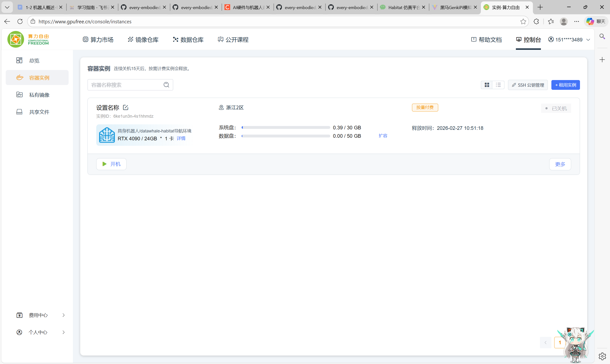Open browser extensions puzzle icon

pos(536,22)
